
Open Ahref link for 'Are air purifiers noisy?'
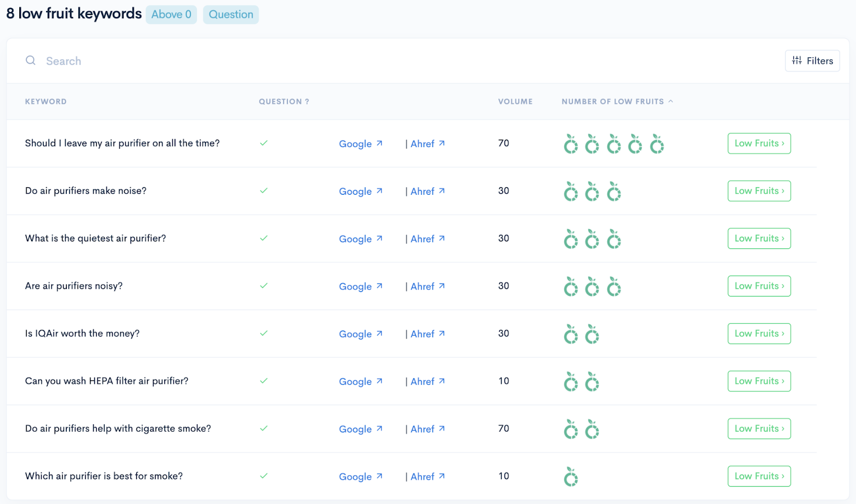[423, 287]
